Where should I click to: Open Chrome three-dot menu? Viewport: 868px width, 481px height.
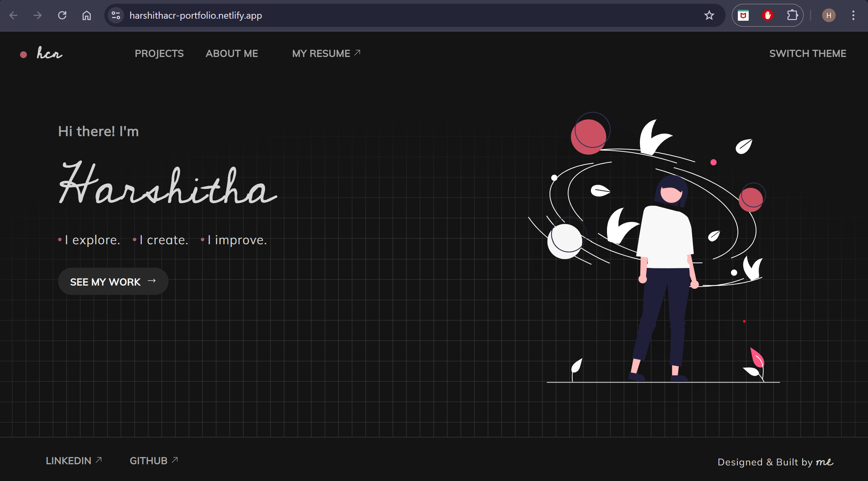[853, 15]
